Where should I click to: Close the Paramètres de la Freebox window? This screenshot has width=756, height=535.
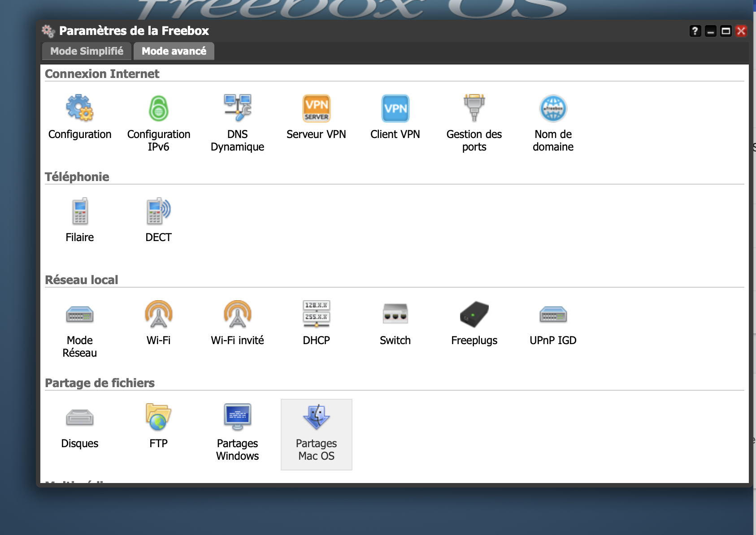(x=741, y=31)
